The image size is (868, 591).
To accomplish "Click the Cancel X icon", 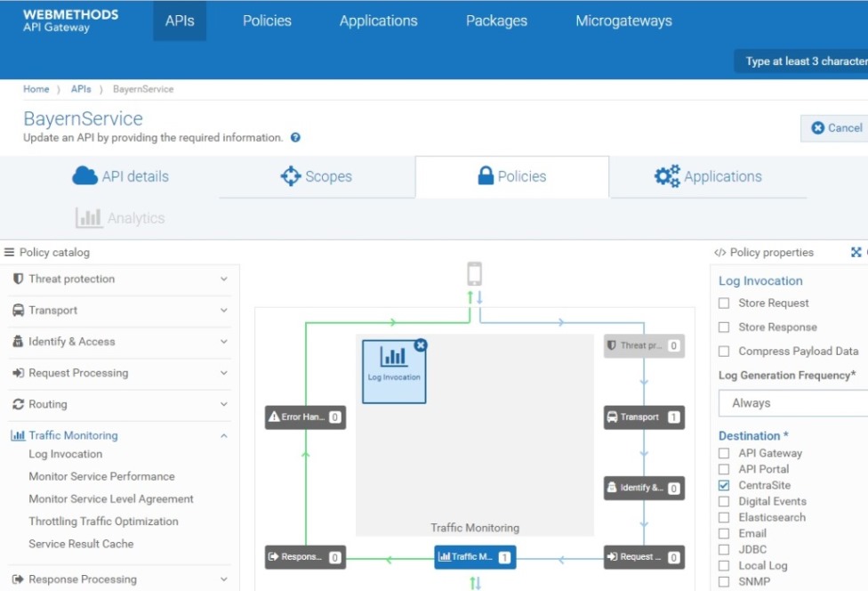I will pos(817,128).
